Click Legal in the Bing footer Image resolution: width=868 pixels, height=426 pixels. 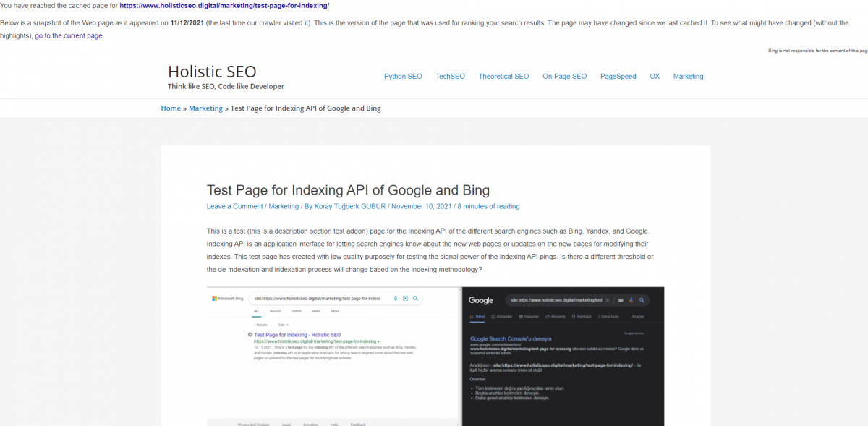pyautogui.click(x=286, y=424)
